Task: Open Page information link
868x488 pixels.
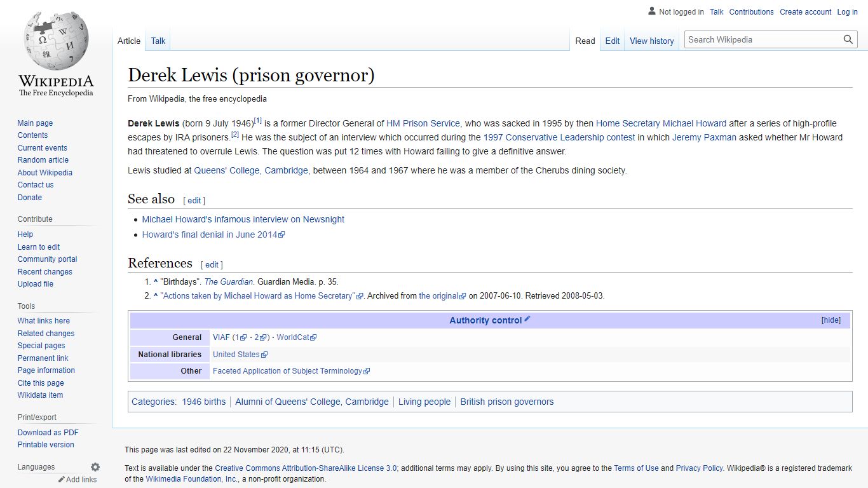Action: click(x=46, y=370)
